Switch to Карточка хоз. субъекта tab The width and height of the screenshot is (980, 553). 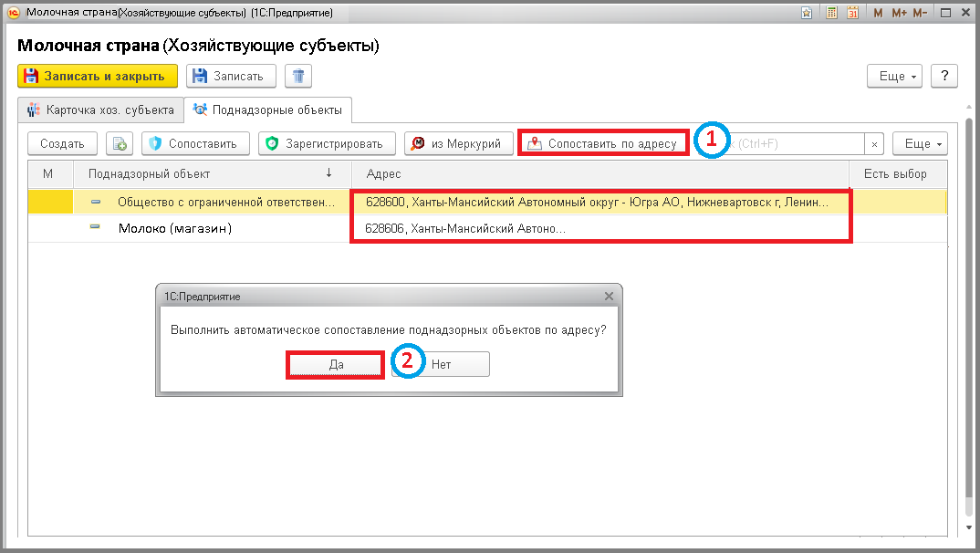click(100, 110)
